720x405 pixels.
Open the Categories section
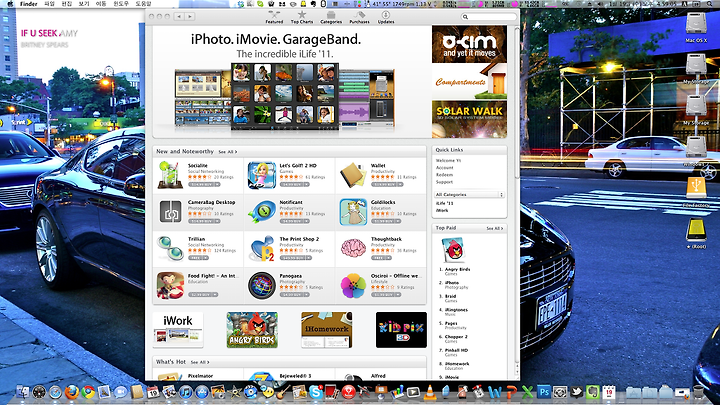[x=331, y=17]
